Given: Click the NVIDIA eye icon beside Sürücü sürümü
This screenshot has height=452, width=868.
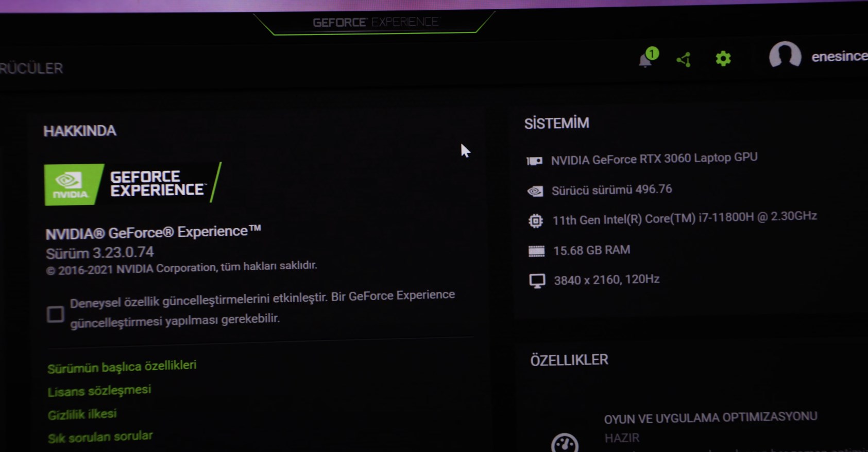Looking at the screenshot, I should click(535, 191).
